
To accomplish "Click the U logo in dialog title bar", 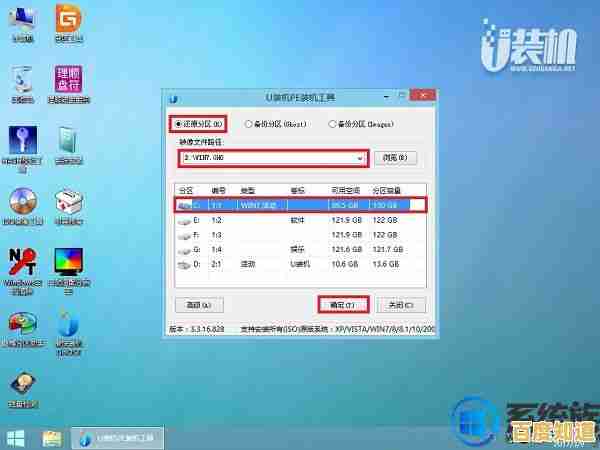I will (173, 99).
